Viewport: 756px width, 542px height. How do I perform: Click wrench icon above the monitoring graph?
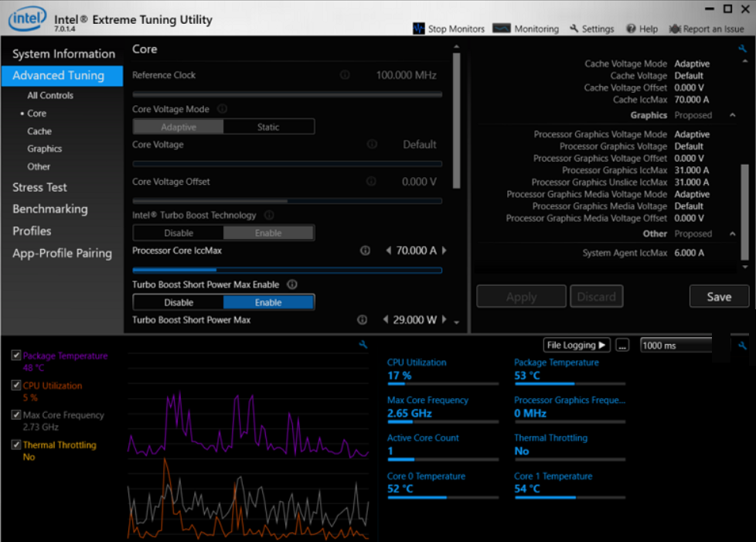363,345
